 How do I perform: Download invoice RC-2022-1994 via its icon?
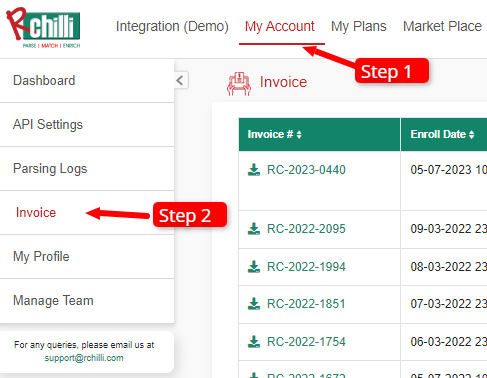[254, 267]
